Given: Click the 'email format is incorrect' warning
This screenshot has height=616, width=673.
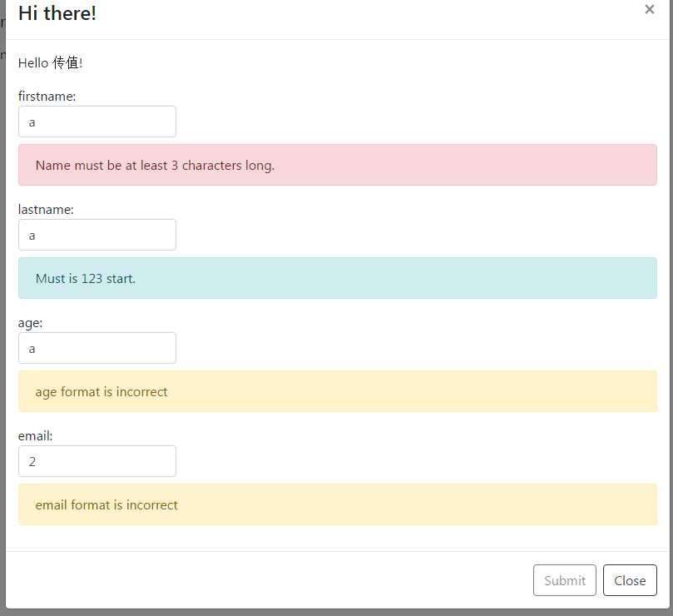Looking at the screenshot, I should coord(338,504).
